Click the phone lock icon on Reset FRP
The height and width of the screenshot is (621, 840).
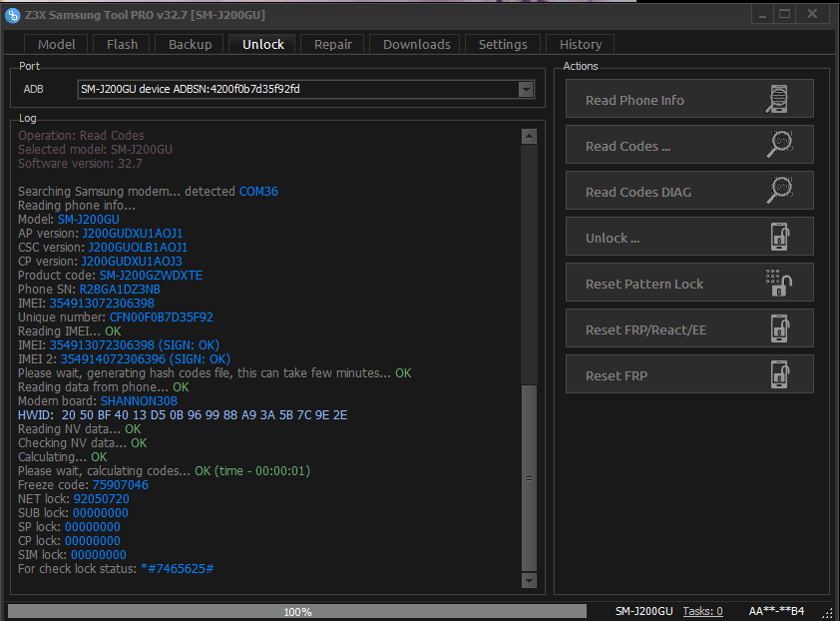[780, 374]
